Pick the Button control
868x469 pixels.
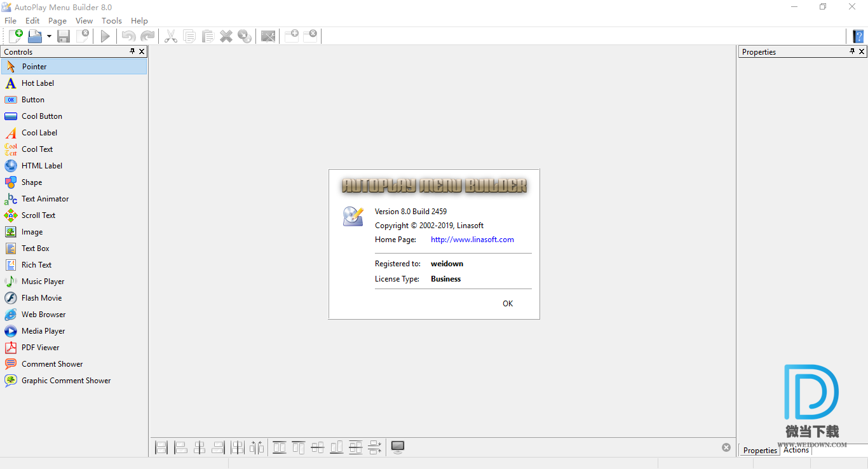click(74, 99)
